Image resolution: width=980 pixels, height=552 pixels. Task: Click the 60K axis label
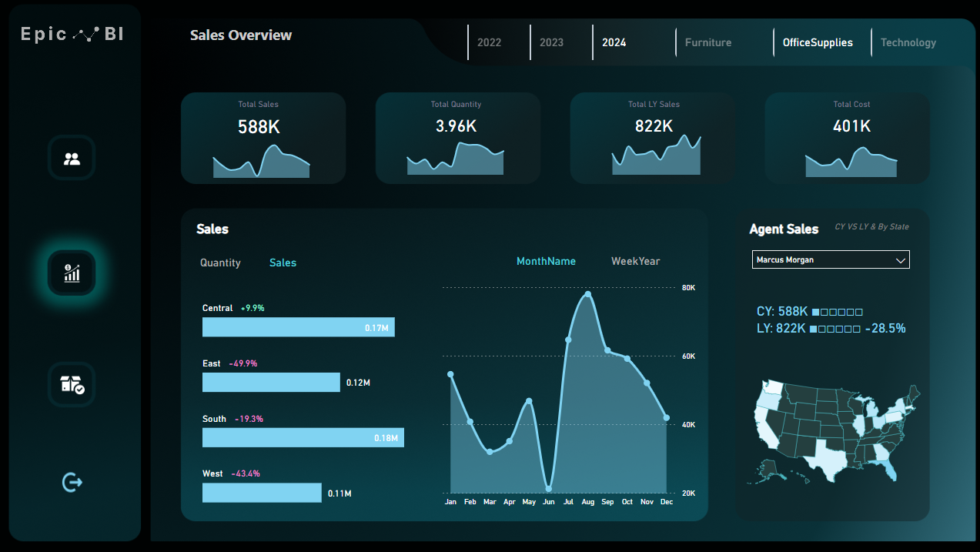tap(688, 356)
